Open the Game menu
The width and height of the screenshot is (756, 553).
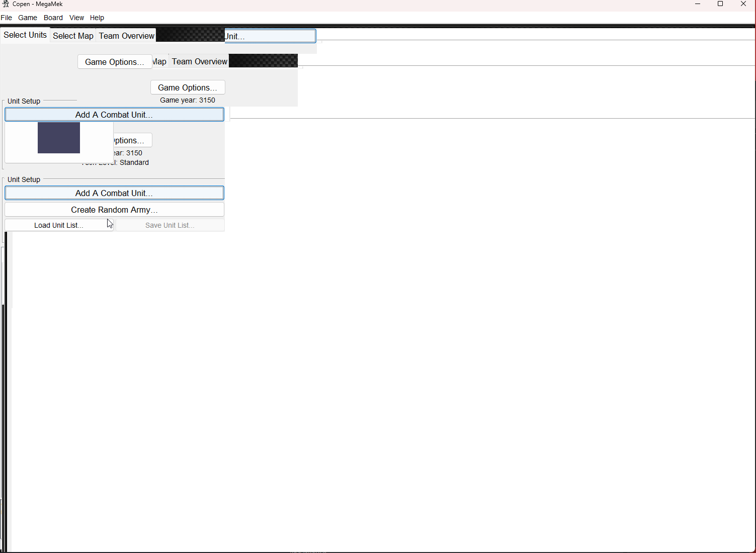(x=28, y=18)
